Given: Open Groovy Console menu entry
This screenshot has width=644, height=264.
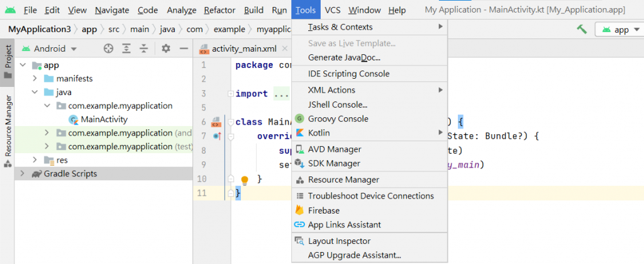Looking at the screenshot, I should click(x=369, y=119).
